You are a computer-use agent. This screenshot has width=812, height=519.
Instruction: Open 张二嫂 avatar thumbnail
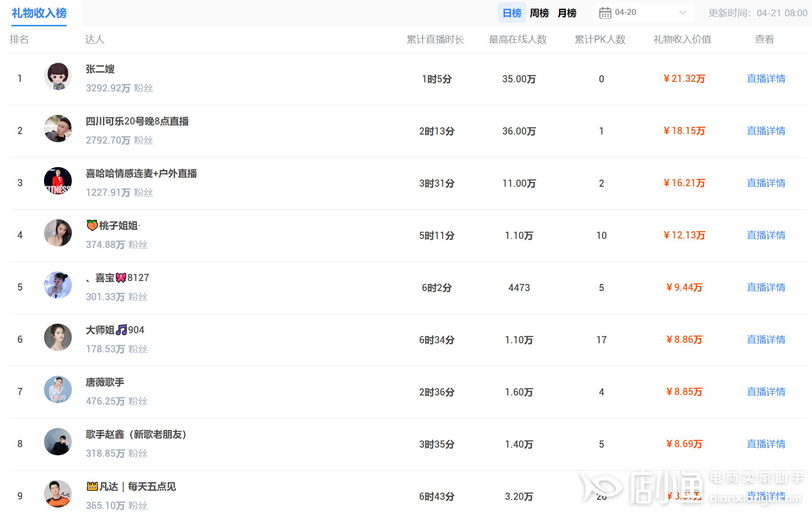point(58,77)
